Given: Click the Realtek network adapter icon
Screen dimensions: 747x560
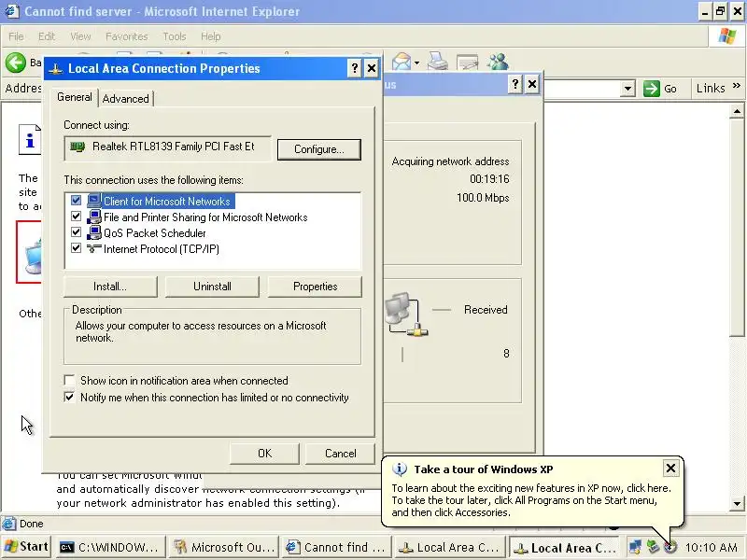Looking at the screenshot, I should pyautogui.click(x=78, y=147).
